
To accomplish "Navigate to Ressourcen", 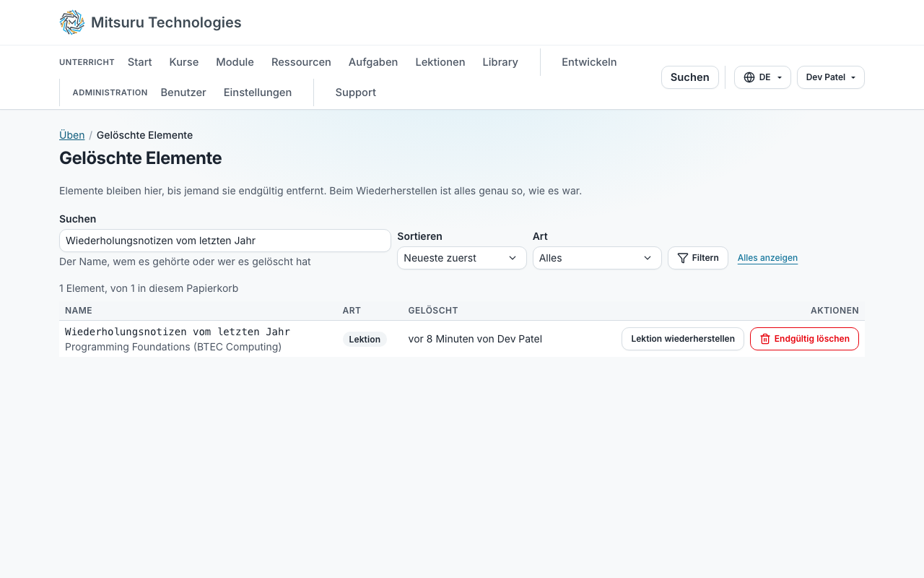I will coord(301,62).
